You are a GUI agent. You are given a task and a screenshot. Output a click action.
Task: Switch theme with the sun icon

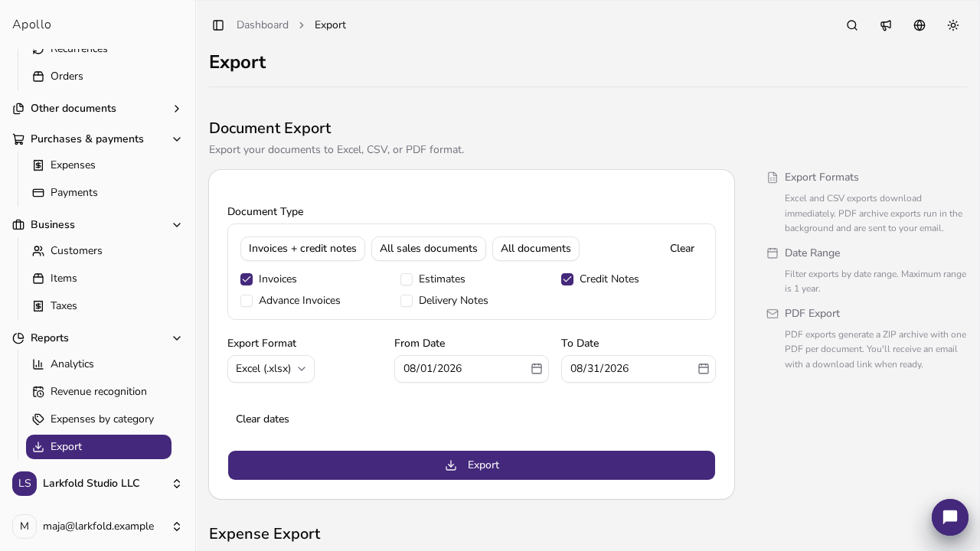[x=953, y=25]
